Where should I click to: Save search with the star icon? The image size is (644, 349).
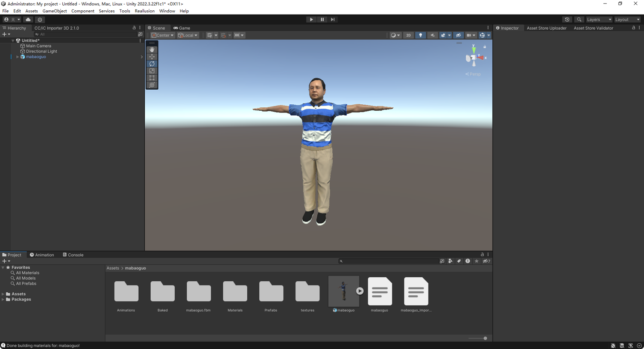click(x=477, y=261)
